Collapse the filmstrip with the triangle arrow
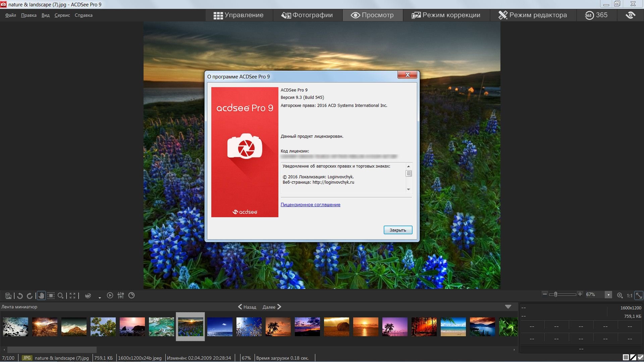The height and width of the screenshot is (362, 644). point(508,307)
